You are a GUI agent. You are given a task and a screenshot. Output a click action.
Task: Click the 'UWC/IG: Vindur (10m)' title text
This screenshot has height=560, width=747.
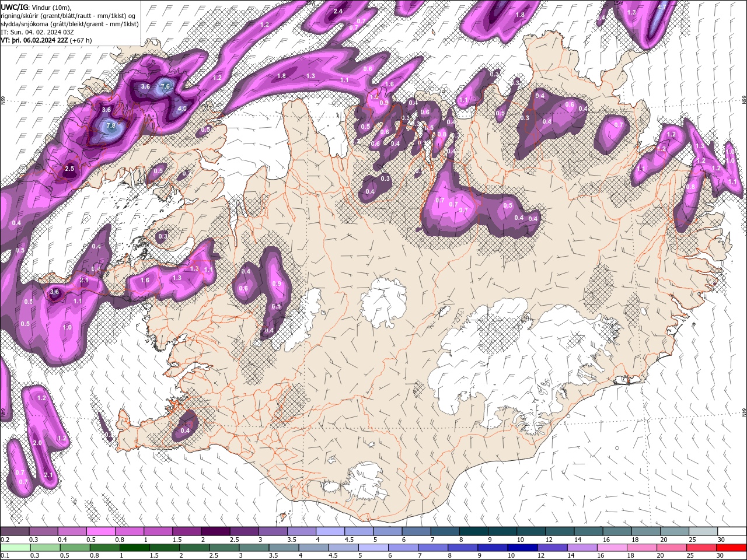point(35,7)
